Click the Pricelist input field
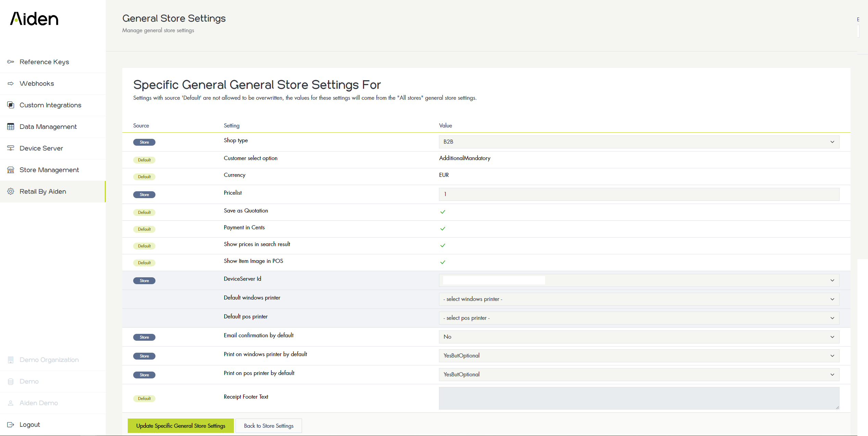 click(x=639, y=194)
